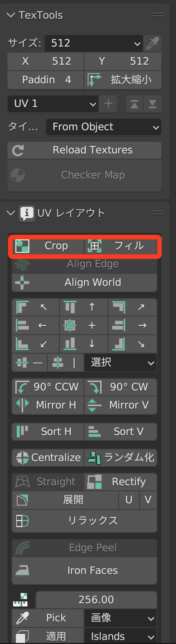Open the From Object type dropdown

point(104,127)
